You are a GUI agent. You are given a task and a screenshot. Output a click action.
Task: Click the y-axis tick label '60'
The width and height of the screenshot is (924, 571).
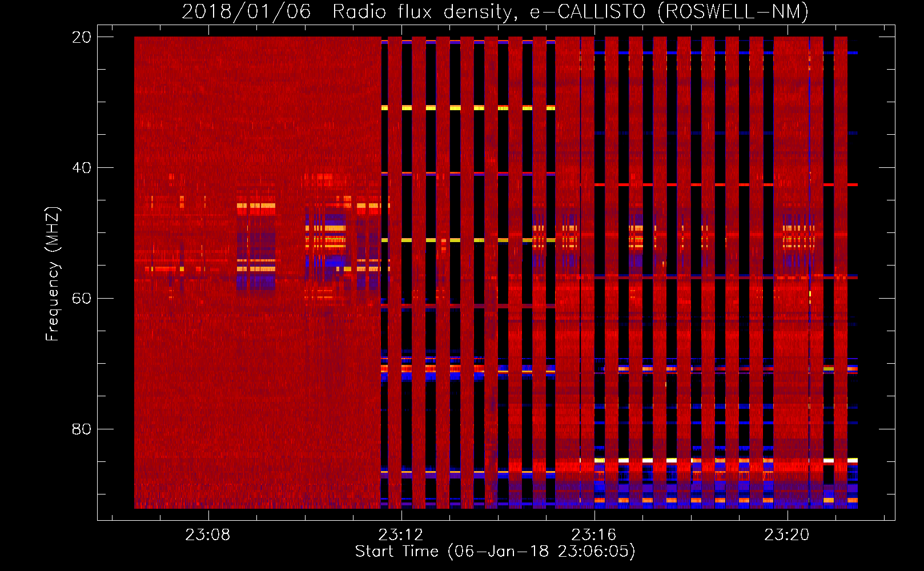(82, 299)
